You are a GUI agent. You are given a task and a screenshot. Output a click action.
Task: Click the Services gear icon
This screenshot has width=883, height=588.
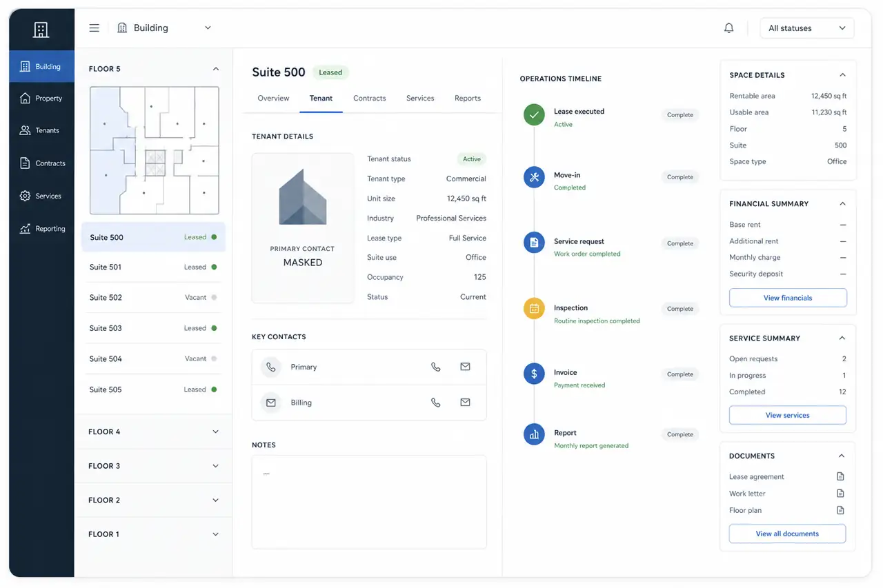coord(25,196)
